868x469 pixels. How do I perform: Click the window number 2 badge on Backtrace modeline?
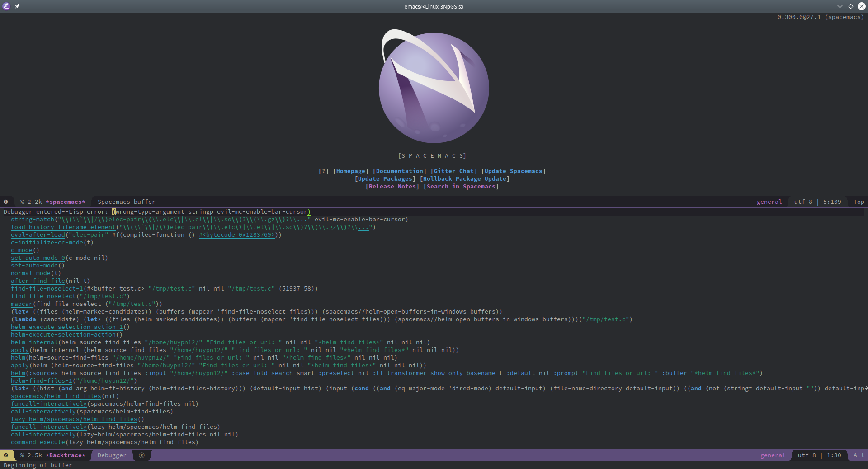(6, 455)
